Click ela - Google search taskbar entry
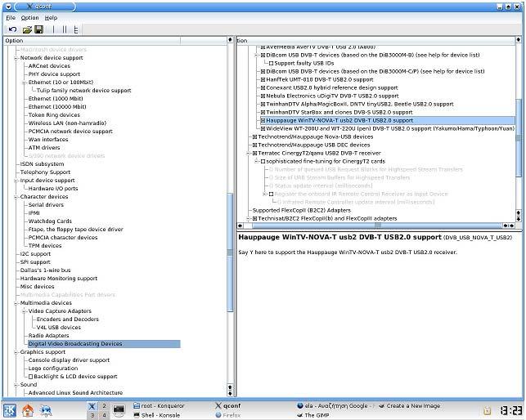 coord(335,406)
